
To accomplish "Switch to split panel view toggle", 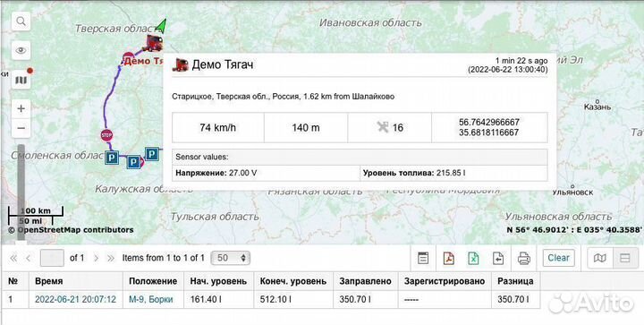I will pyautogui.click(x=625, y=258).
